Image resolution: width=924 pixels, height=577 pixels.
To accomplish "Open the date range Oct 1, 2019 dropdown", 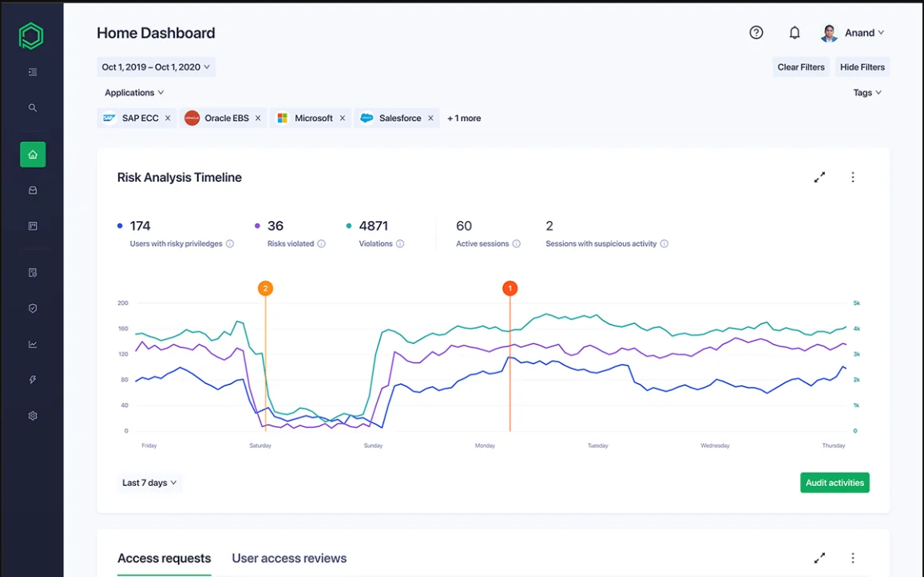I will click(157, 67).
